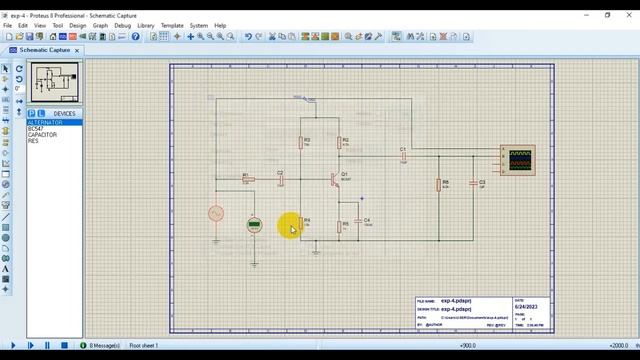Select the Selection Mode arrow tool
Screen dimensions: 640x360
tap(5, 69)
